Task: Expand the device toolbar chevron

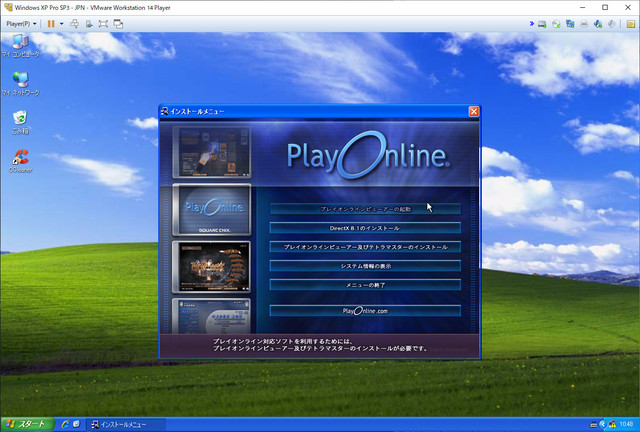Action: click(x=531, y=24)
